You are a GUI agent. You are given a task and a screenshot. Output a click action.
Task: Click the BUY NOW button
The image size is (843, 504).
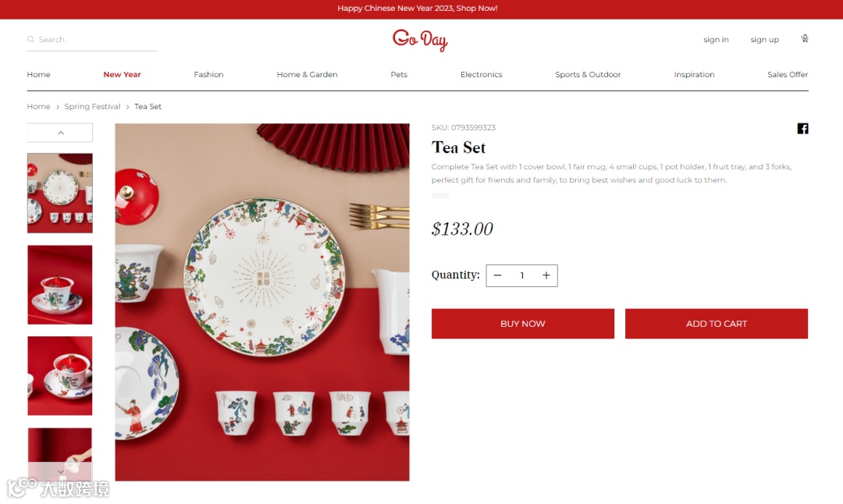click(x=522, y=324)
